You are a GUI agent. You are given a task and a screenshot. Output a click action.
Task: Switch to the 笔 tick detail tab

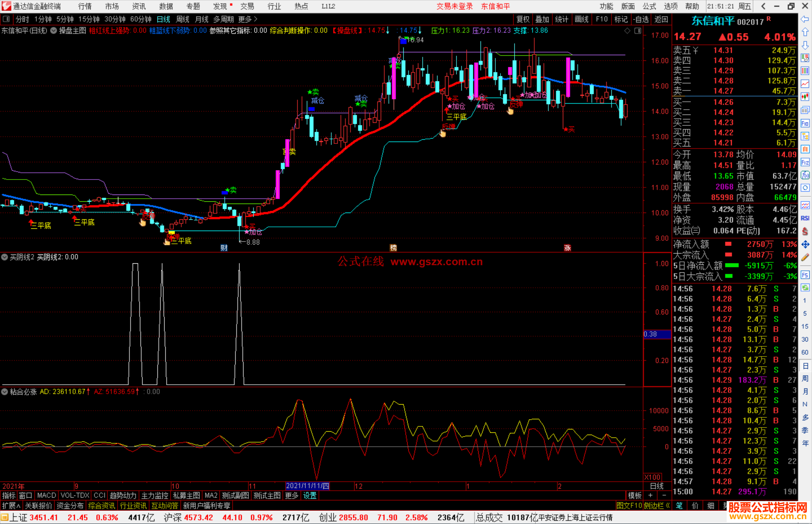(x=679, y=506)
